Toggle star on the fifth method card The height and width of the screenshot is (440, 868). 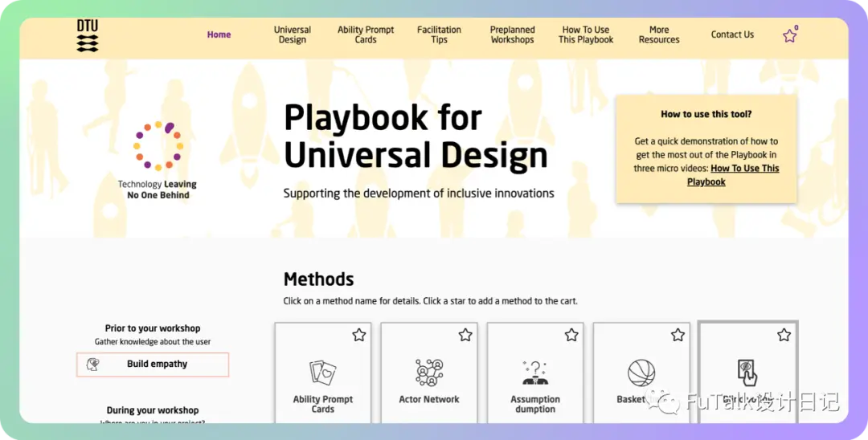click(x=784, y=335)
